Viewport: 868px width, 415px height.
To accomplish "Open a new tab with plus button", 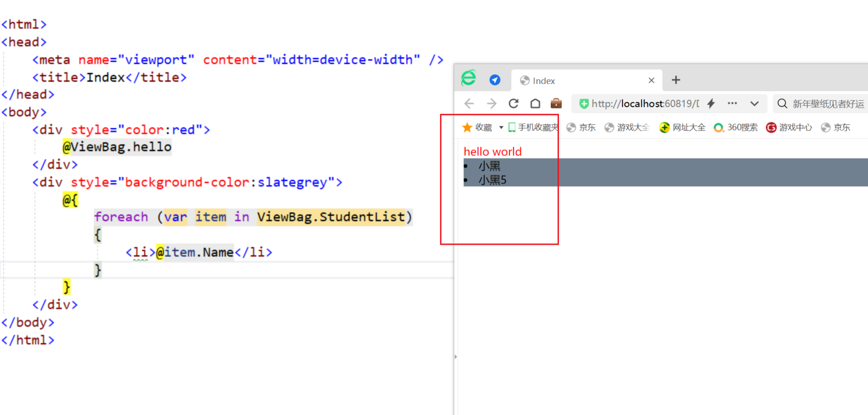I will click(x=676, y=80).
